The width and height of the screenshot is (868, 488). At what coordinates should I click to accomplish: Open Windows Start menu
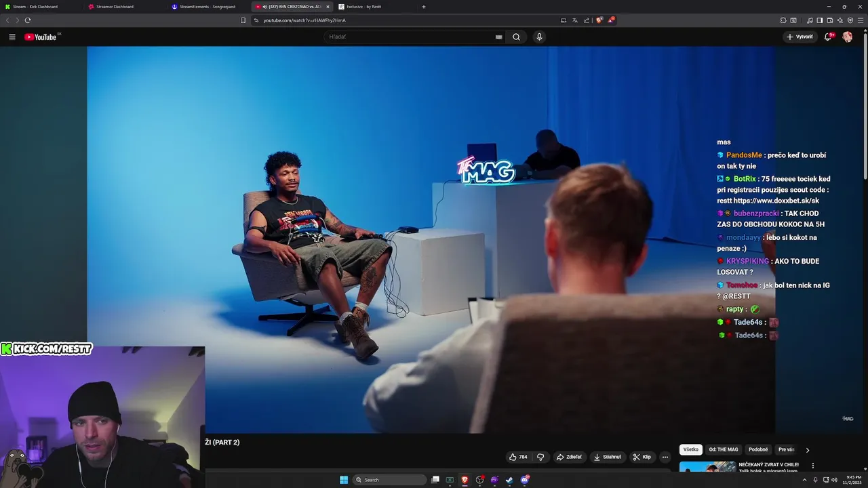[344, 480]
